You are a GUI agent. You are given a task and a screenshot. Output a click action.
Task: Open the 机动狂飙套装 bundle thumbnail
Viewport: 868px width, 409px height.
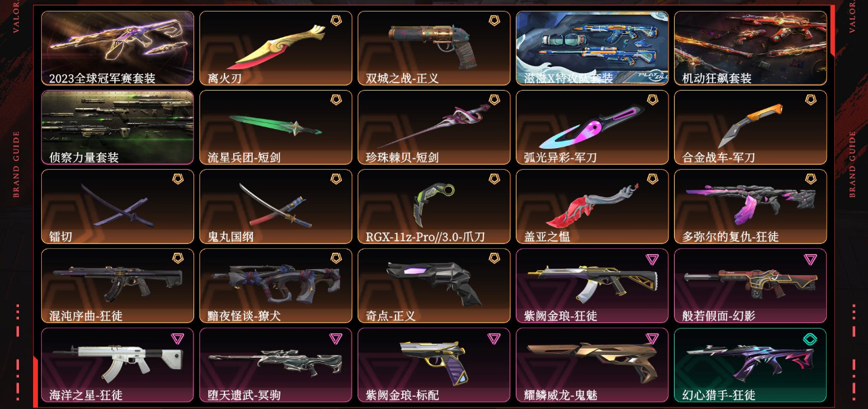point(750,48)
